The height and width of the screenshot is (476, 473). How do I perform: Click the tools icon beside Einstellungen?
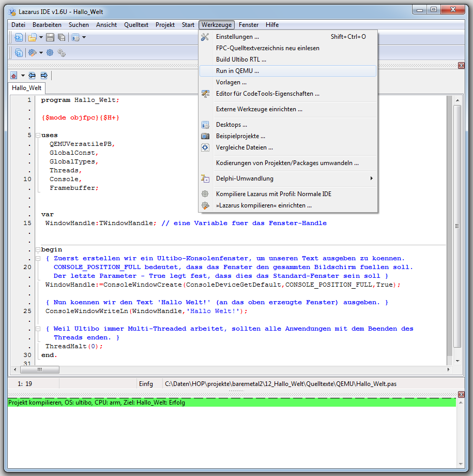[205, 37]
